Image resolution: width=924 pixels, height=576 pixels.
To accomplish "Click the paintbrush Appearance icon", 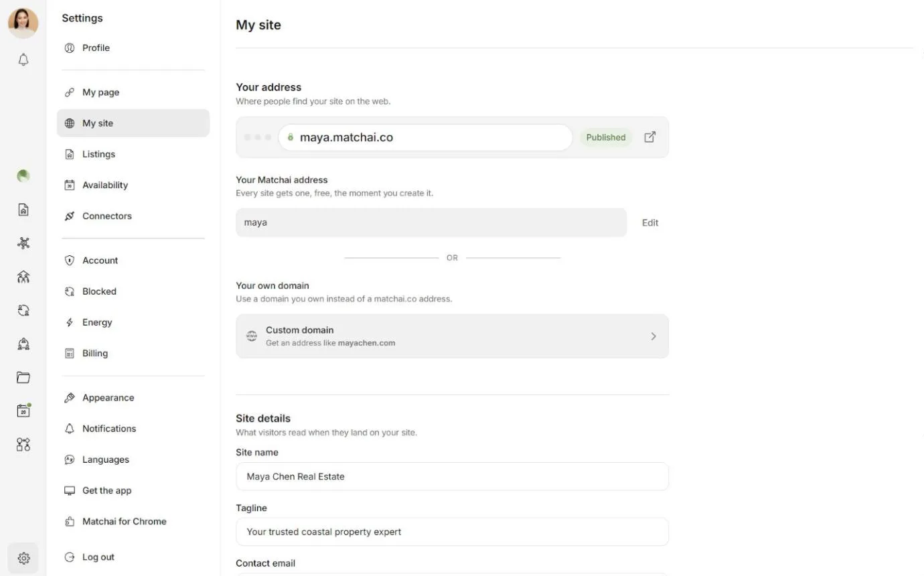I will [x=69, y=398].
